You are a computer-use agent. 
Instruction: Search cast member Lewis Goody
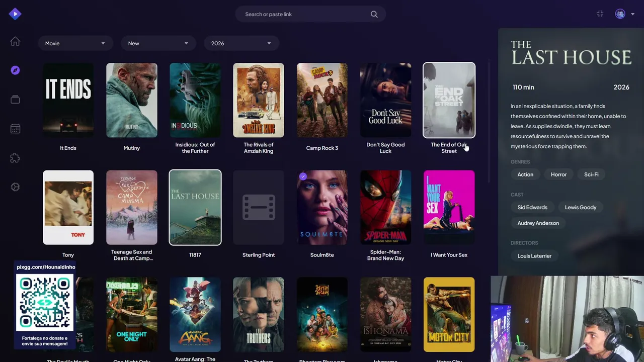point(581,207)
